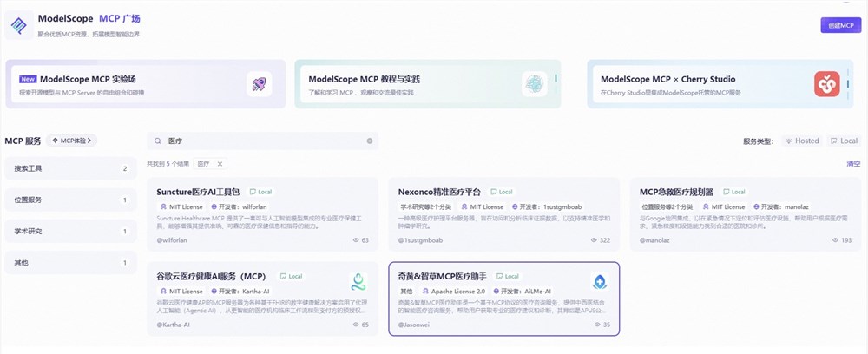
Task: Click the Cherry Studio red logo icon
Action: pos(827,84)
